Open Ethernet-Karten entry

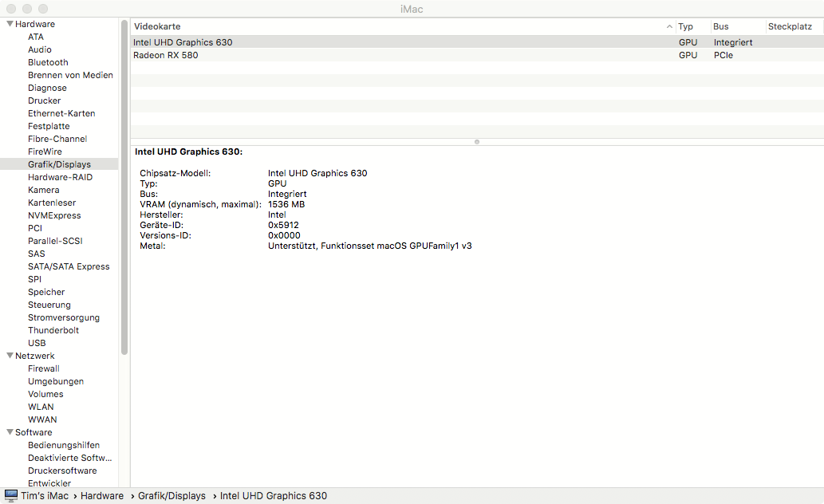[61, 113]
